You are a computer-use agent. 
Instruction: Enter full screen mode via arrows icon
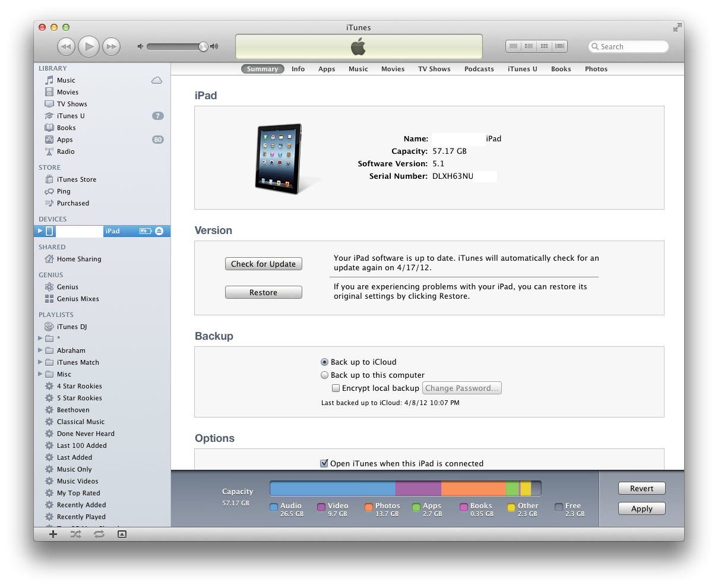(x=677, y=27)
